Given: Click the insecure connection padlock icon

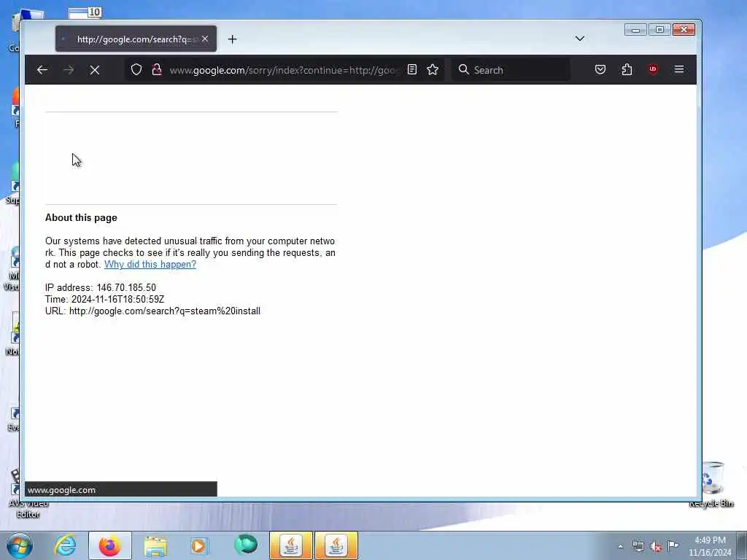Looking at the screenshot, I should point(157,69).
